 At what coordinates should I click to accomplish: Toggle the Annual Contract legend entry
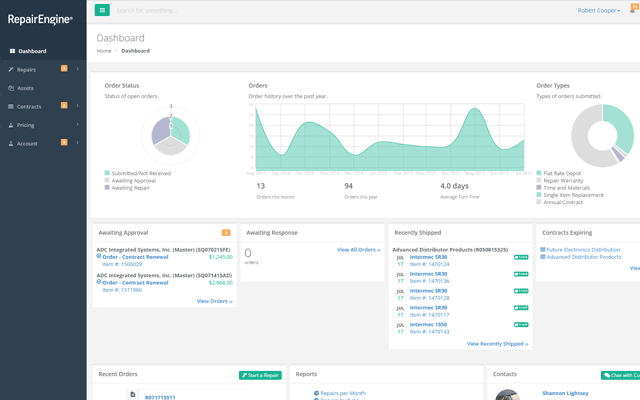(560, 202)
